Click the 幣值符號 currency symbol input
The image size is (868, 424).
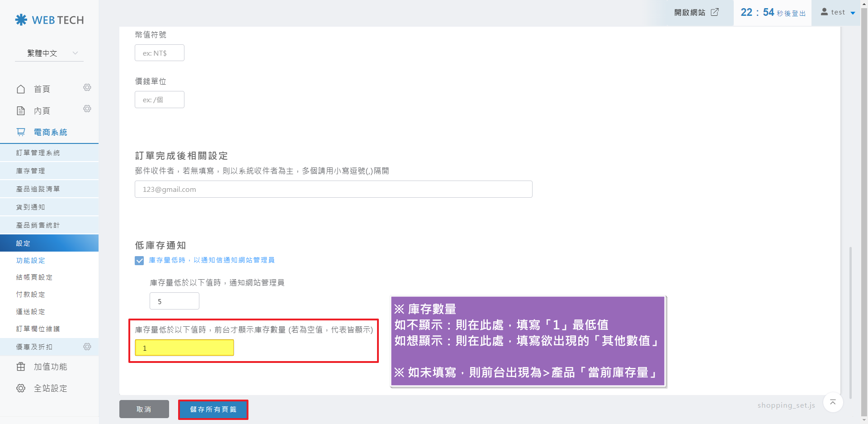tap(159, 53)
